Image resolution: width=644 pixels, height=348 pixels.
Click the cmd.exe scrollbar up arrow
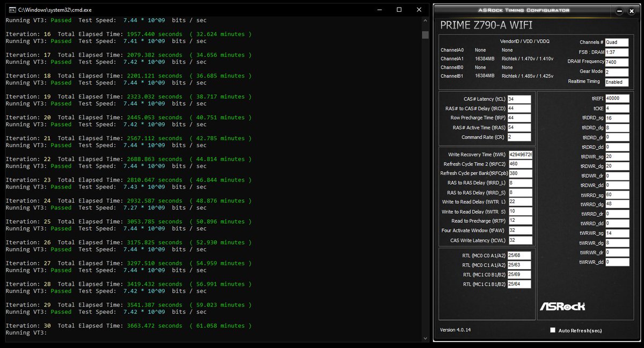click(425, 21)
